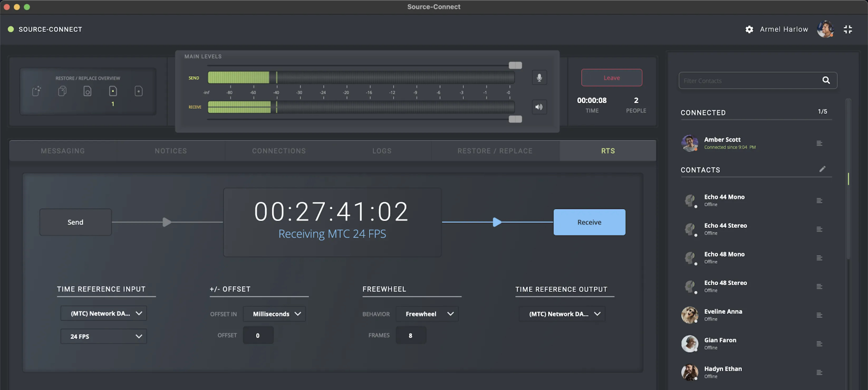Viewport: 868px width, 390px height.
Task: Click the Echo 44 Mono contact avatar
Action: [x=690, y=201]
